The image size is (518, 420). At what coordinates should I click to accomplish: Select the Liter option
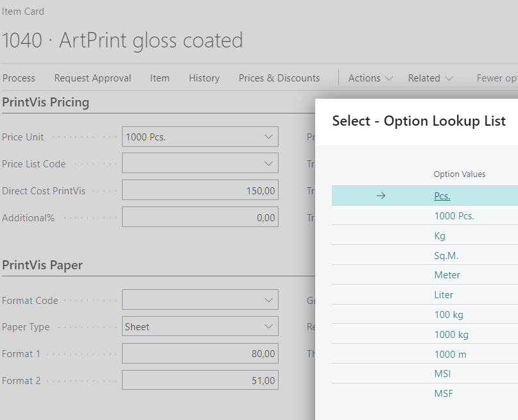(x=444, y=294)
